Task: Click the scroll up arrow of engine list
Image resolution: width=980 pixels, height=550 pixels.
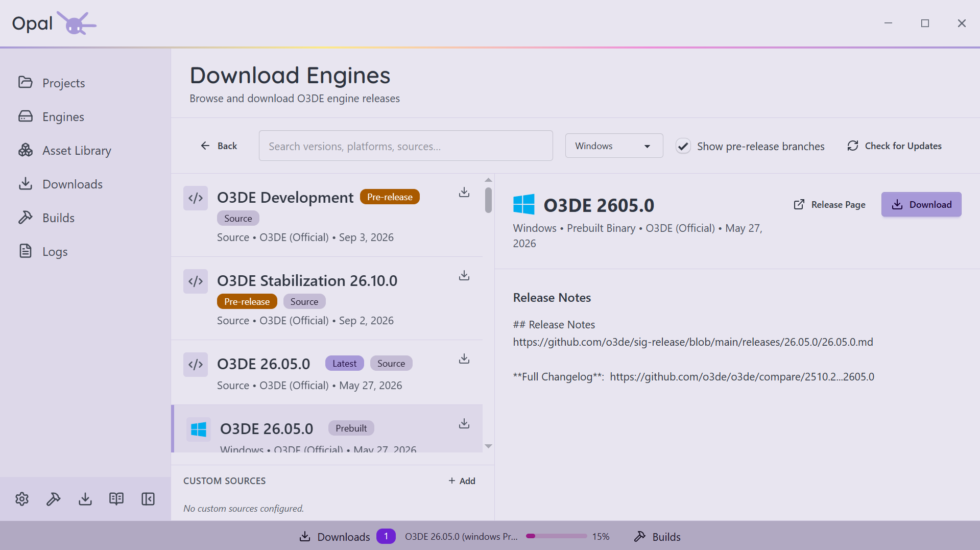Action: click(x=488, y=180)
